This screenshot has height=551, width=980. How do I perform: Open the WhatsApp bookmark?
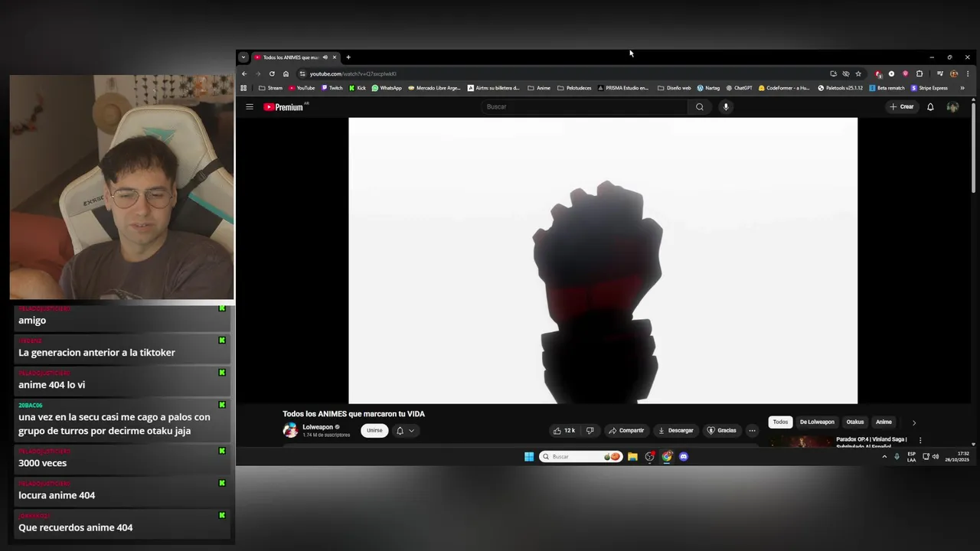(x=387, y=88)
